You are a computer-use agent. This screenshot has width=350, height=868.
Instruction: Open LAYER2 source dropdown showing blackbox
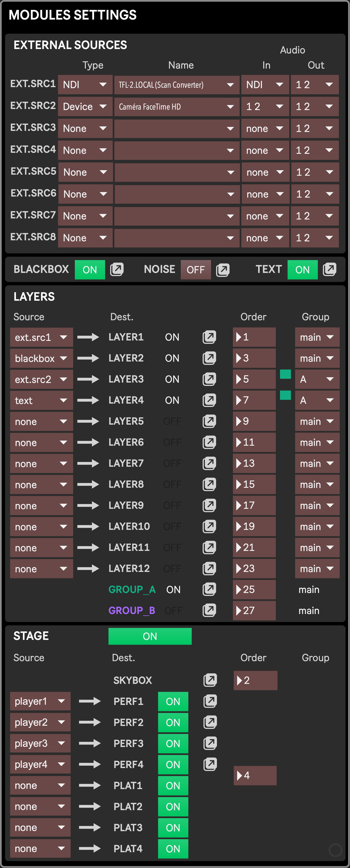[x=41, y=358]
